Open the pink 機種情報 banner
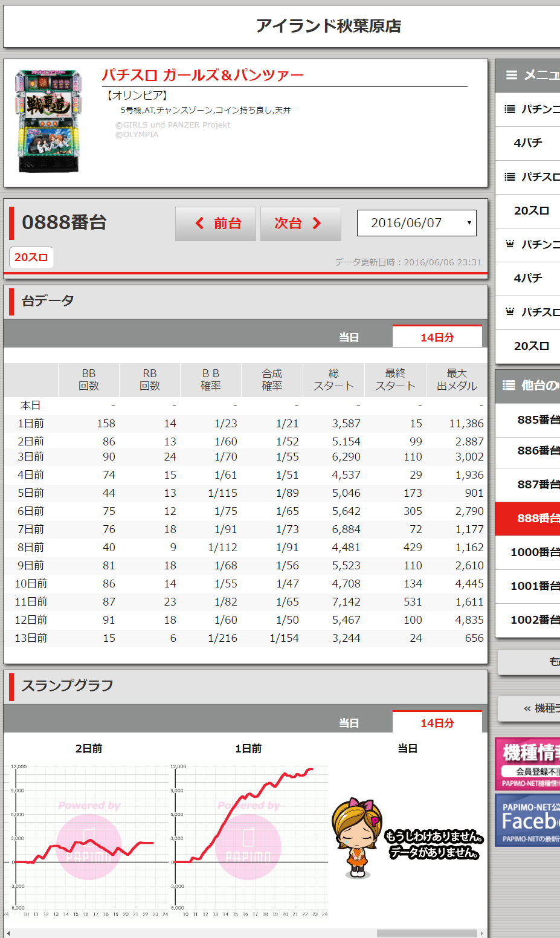 527,764
